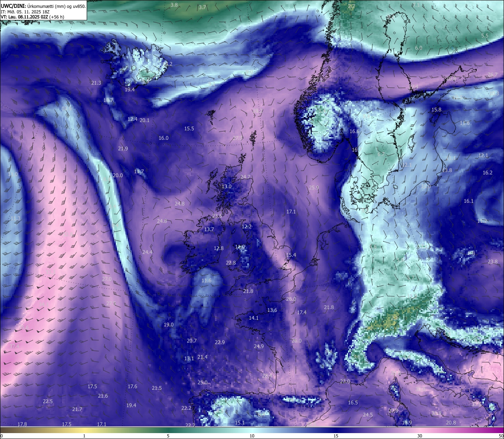
Task: Click the color scale label 15
Action: (x=336, y=436)
